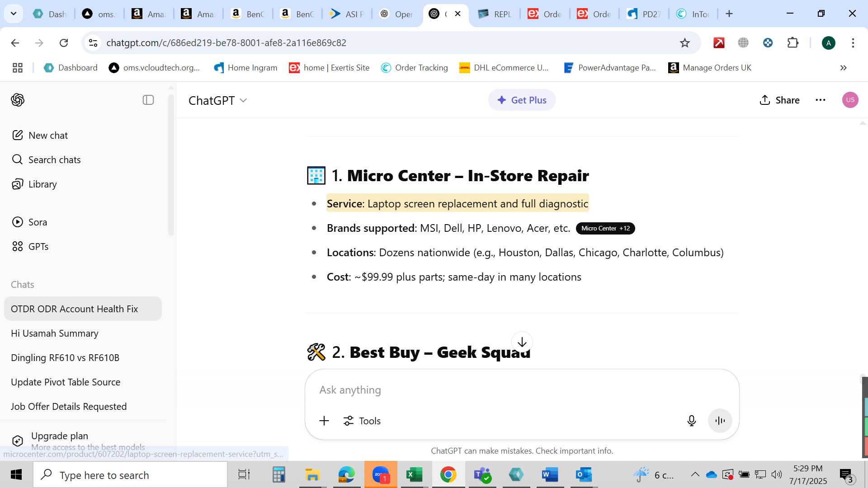The image size is (868, 488).
Task: Click the ChatGPT logo in sidebar
Action: pyautogui.click(x=18, y=100)
